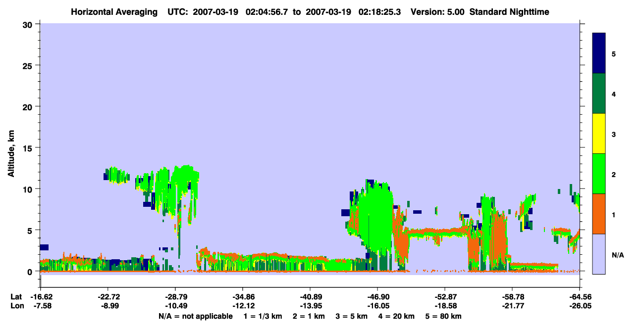Click latitude value -40.89
The height and width of the screenshot is (330, 644).
click(310, 297)
